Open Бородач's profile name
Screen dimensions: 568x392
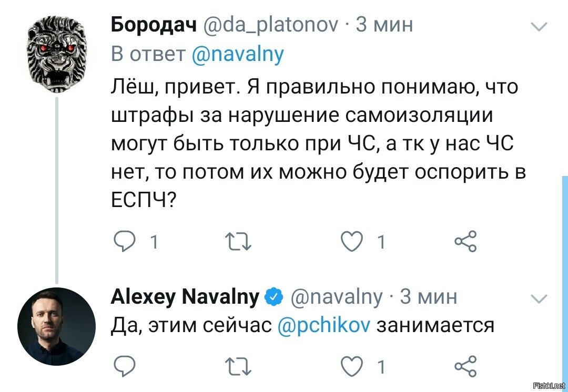[154, 25]
